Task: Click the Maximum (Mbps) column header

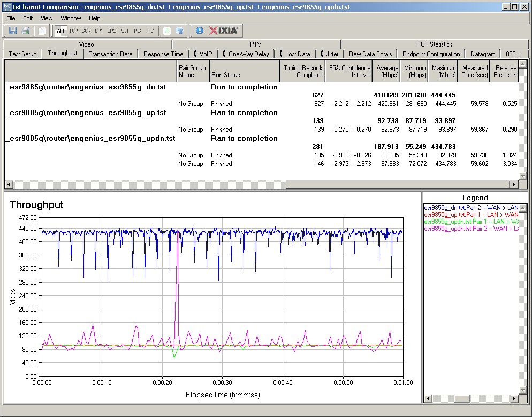Action: pos(443,71)
